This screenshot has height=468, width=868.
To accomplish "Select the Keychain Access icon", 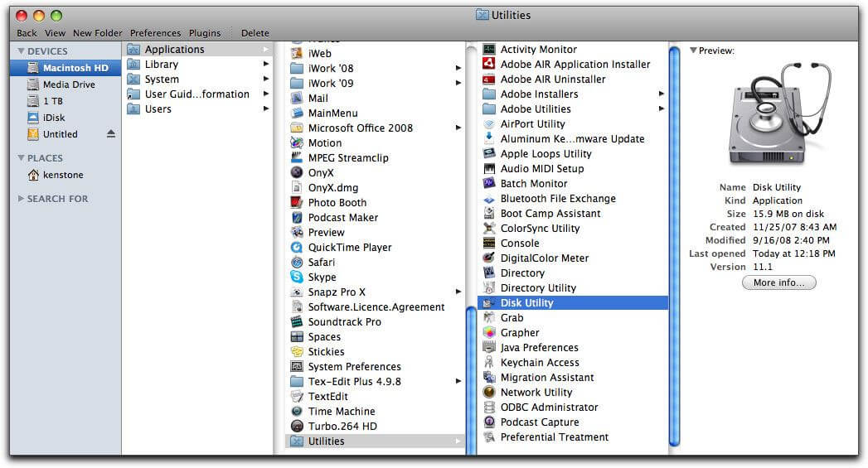I will (x=489, y=363).
